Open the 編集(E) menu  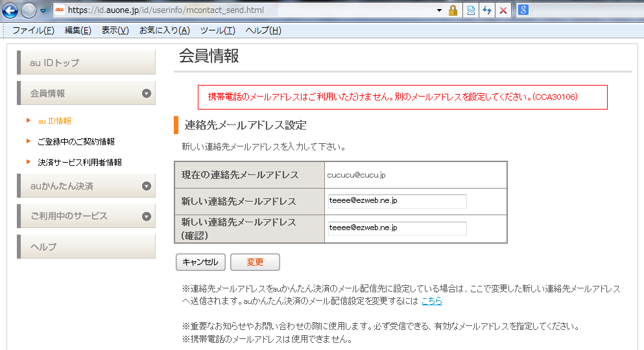pos(78,30)
